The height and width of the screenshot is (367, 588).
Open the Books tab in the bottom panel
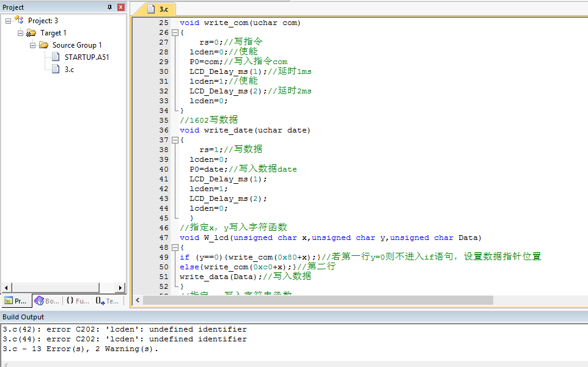click(x=47, y=300)
